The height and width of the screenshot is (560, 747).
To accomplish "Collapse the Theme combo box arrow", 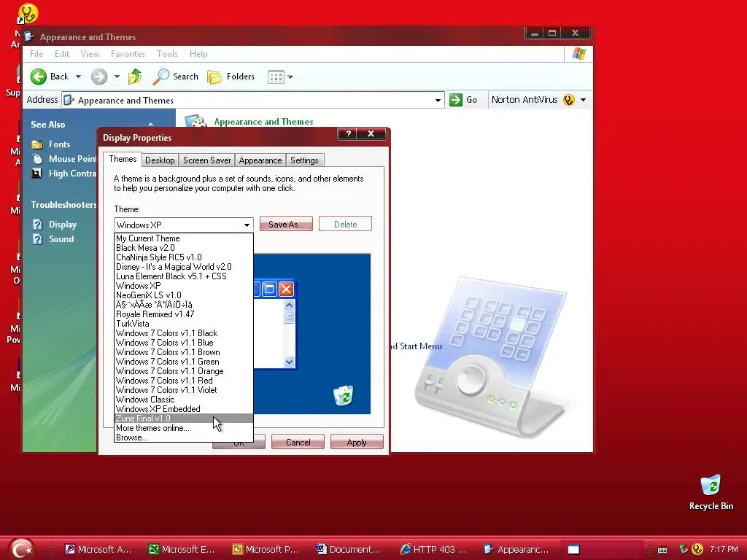I will tap(247, 225).
